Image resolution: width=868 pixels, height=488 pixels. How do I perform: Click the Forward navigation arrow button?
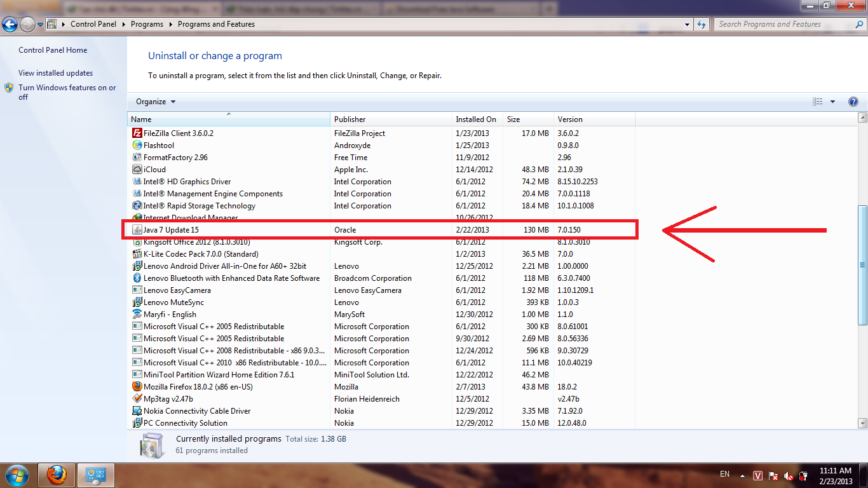click(27, 25)
